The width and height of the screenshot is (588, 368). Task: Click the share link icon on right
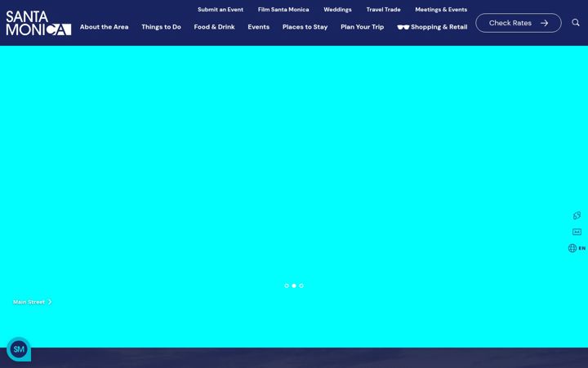[577, 215]
